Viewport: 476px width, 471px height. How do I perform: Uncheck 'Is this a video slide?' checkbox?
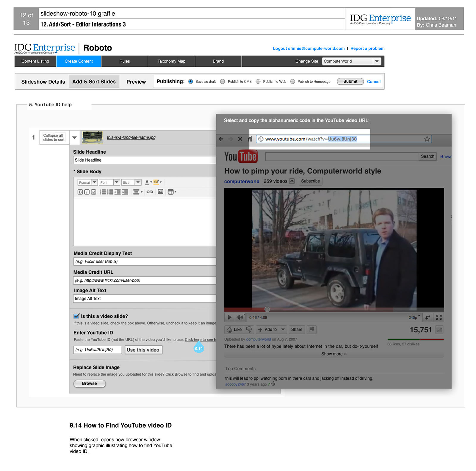pyautogui.click(x=76, y=316)
